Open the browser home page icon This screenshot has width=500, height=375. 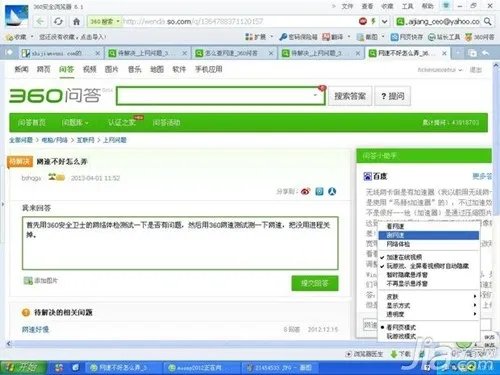point(76,22)
